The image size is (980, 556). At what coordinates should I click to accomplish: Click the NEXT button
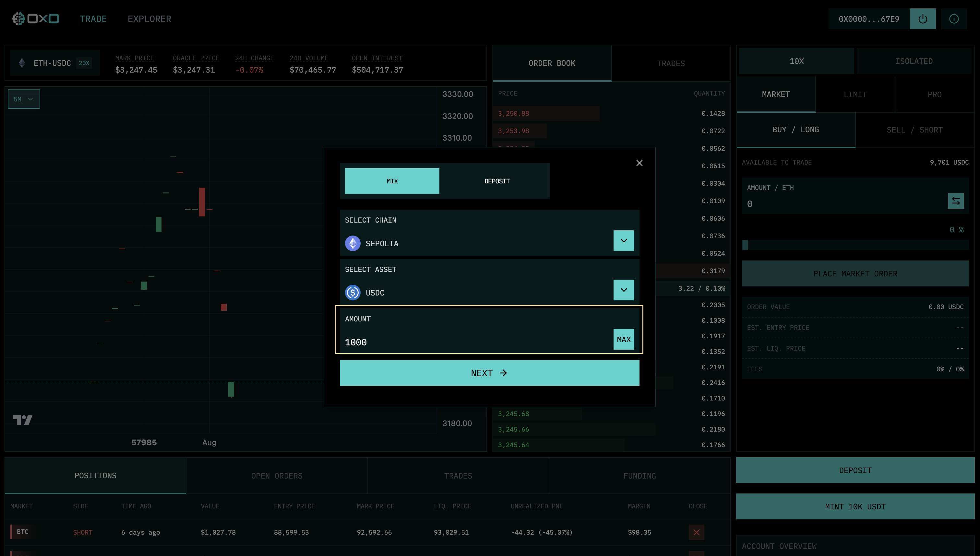pyautogui.click(x=489, y=373)
